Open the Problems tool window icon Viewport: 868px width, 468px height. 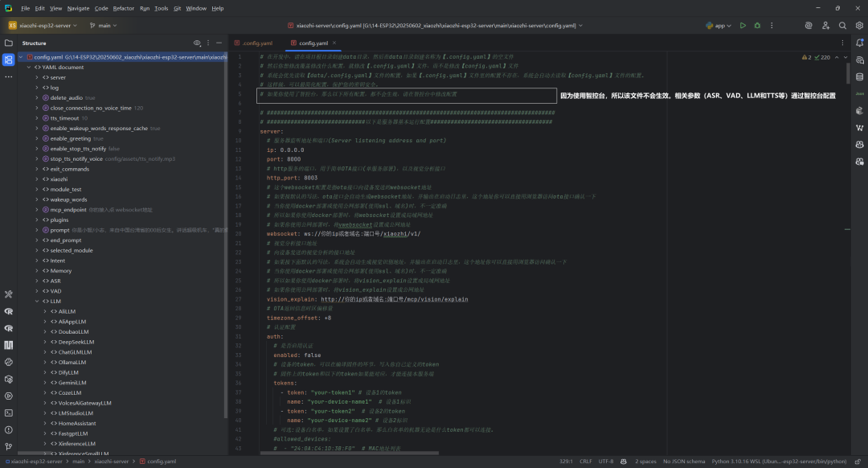pos(8,429)
